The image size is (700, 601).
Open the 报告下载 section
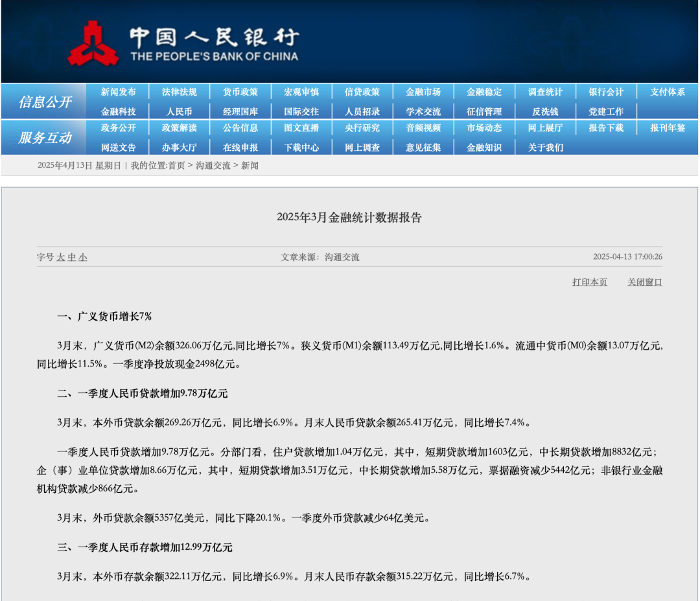(x=606, y=129)
